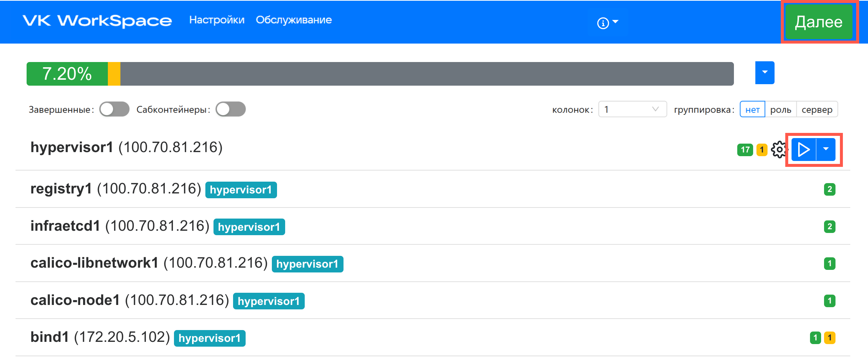
Task: Toggle the Завершенные switch
Action: point(115,109)
